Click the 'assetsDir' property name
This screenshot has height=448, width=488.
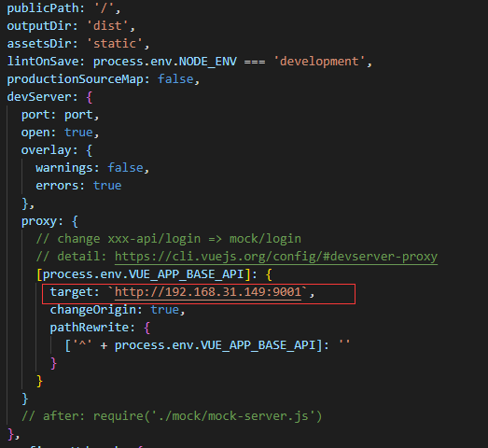pyautogui.click(x=39, y=44)
